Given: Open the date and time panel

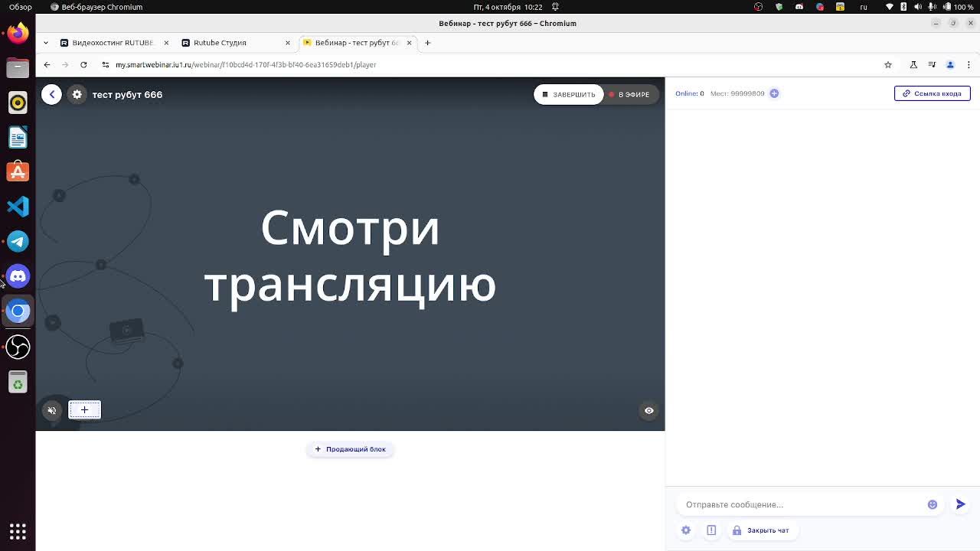Looking at the screenshot, I should click(x=508, y=7).
